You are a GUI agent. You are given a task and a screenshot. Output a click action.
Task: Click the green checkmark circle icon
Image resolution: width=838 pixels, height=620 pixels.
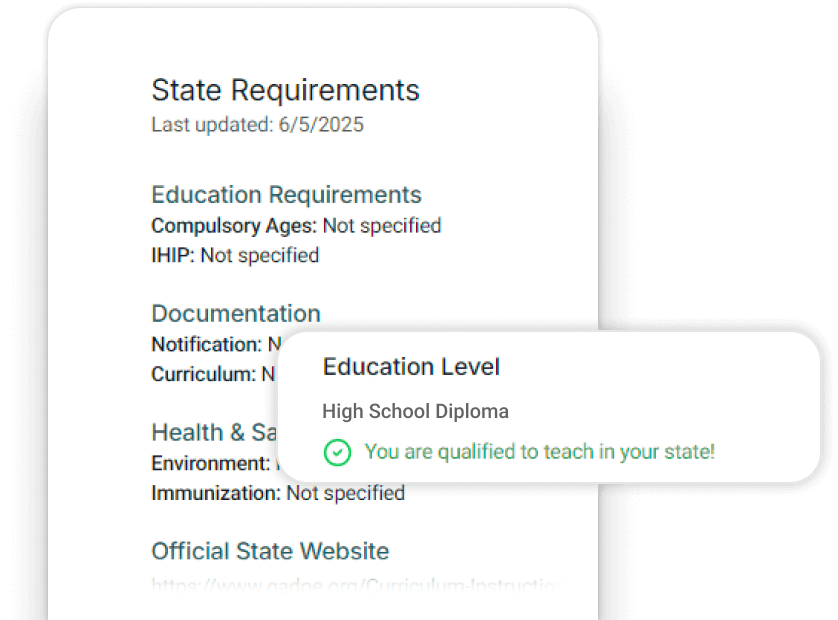click(338, 452)
